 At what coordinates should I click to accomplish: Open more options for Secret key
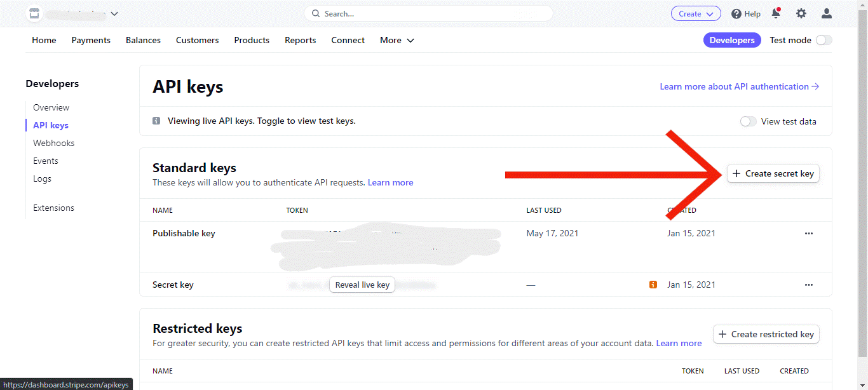(x=809, y=285)
